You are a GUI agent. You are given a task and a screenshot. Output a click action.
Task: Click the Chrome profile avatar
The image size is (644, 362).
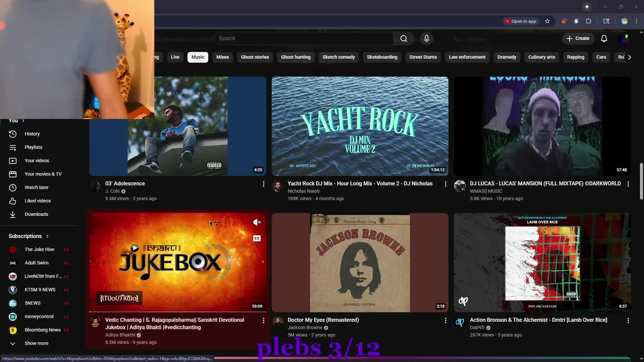(624, 21)
